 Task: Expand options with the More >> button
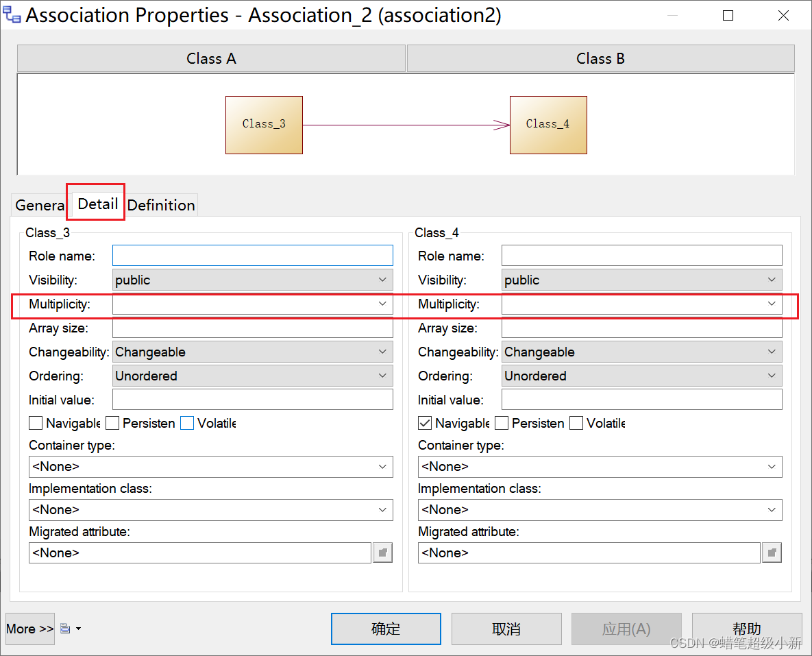coord(30,629)
